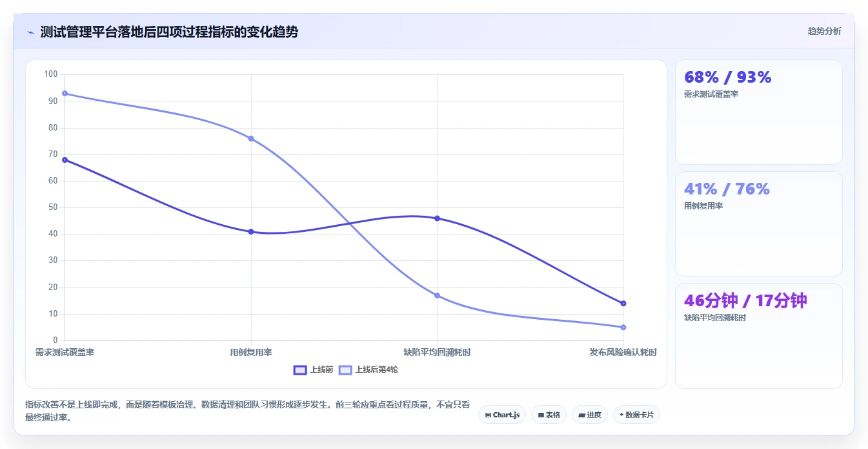Viewport: 868px width, 449px height.
Task: Click the 缺陷平均回溯耗时 x-axis label
Action: pyautogui.click(x=437, y=352)
